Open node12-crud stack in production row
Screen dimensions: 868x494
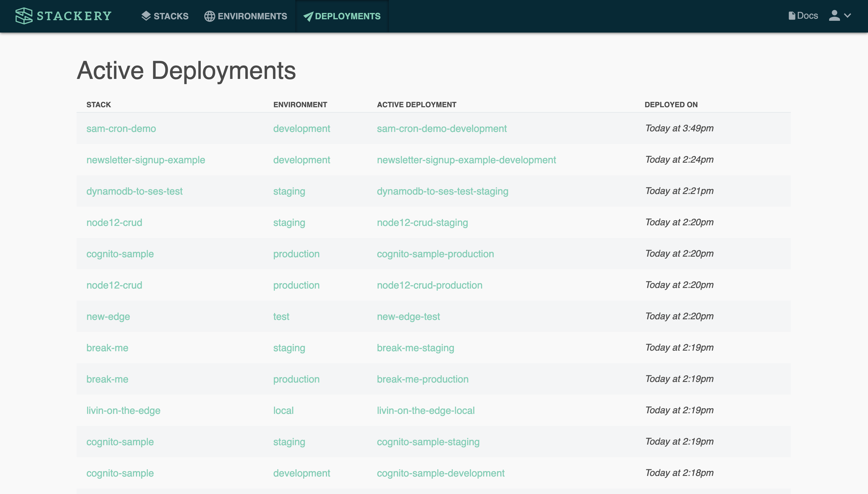[x=114, y=285]
